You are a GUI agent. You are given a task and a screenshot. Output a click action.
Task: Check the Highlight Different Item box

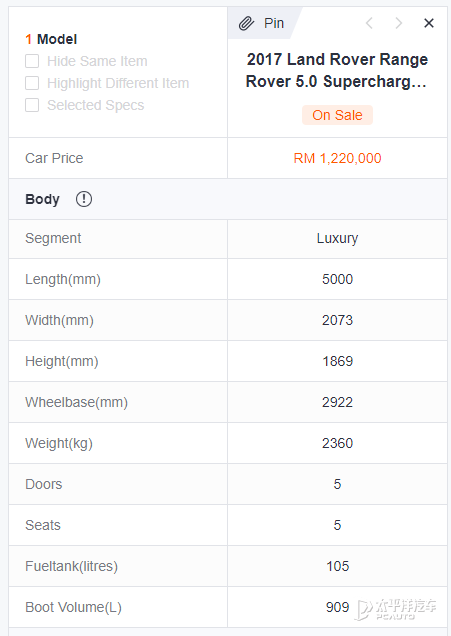[x=32, y=83]
